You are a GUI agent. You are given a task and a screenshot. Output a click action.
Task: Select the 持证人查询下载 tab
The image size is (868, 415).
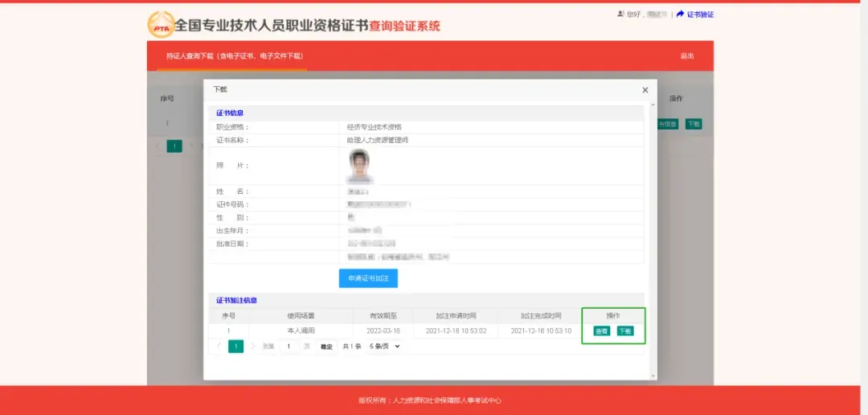pos(235,56)
